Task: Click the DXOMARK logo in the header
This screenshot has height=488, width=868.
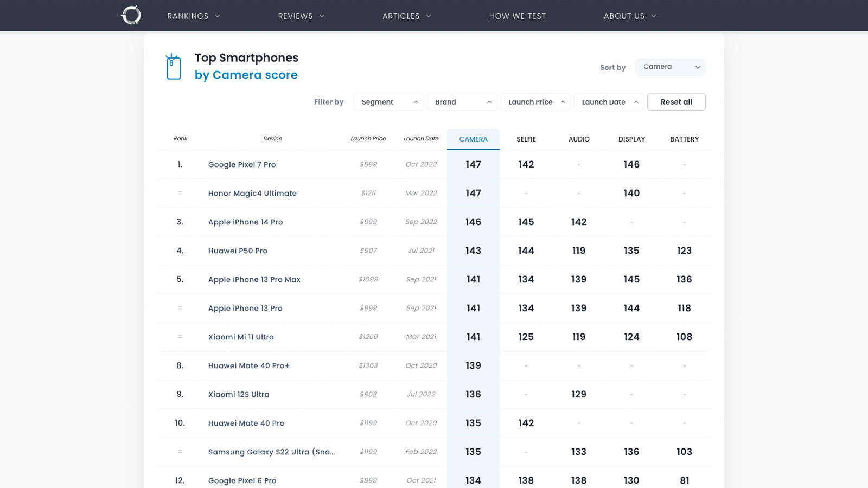Action: [131, 15]
